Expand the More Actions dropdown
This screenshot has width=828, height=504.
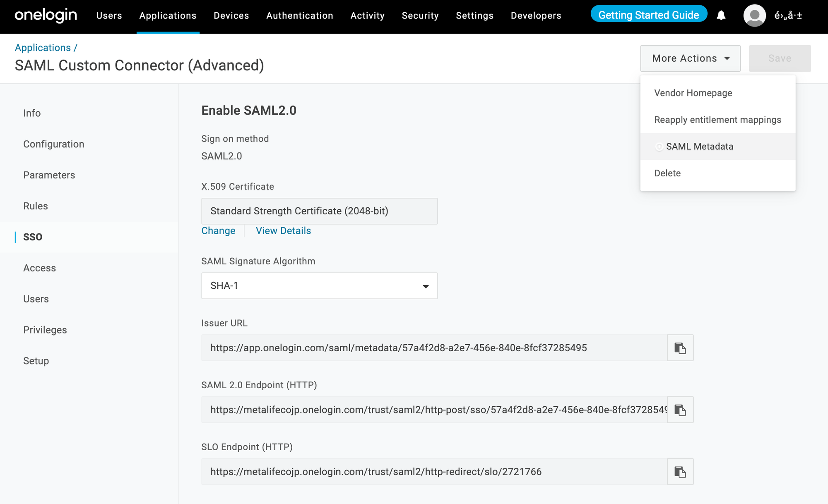tap(690, 58)
